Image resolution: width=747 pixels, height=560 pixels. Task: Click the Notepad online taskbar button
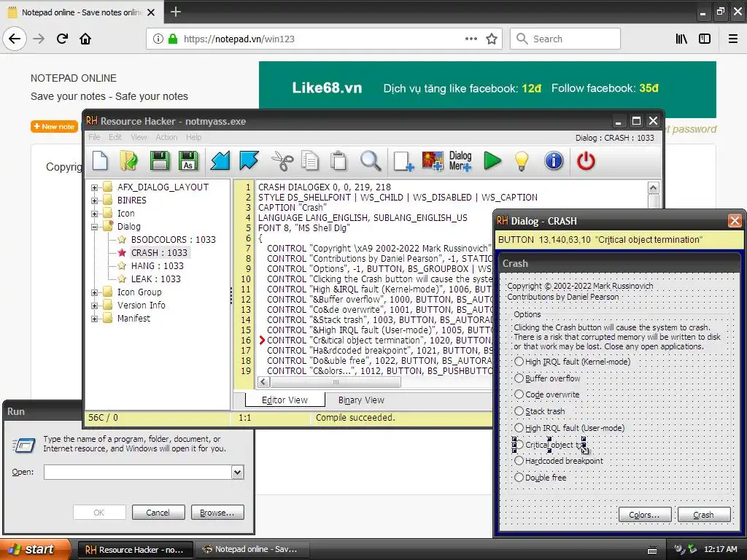click(x=252, y=550)
